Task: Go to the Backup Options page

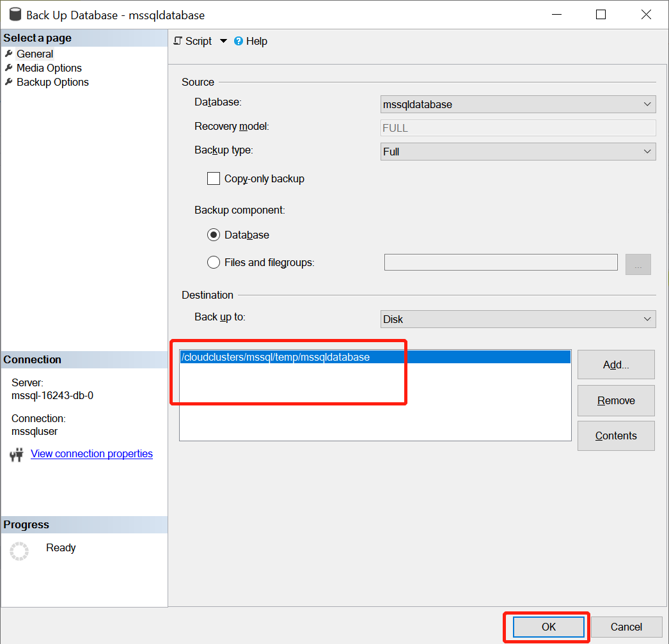Action: (52, 82)
